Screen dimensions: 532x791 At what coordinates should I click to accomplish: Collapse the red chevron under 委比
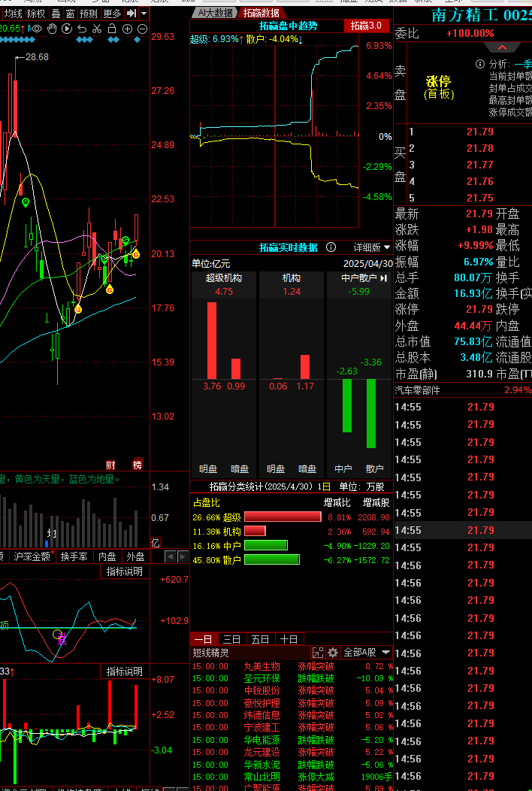[502, 47]
